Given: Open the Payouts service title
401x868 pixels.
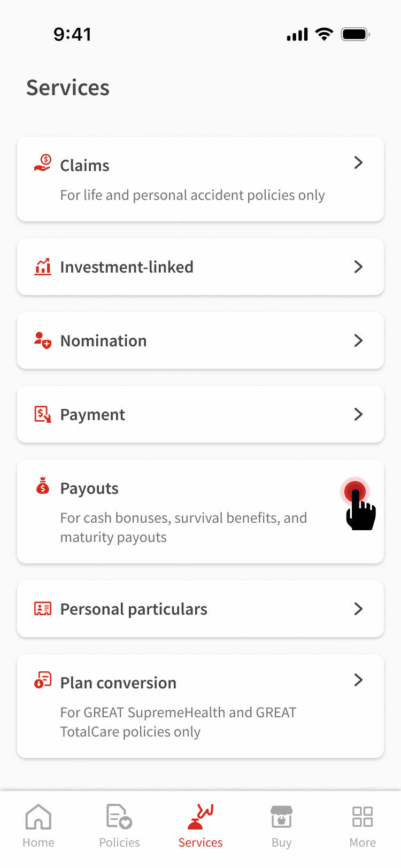Looking at the screenshot, I should click(89, 489).
